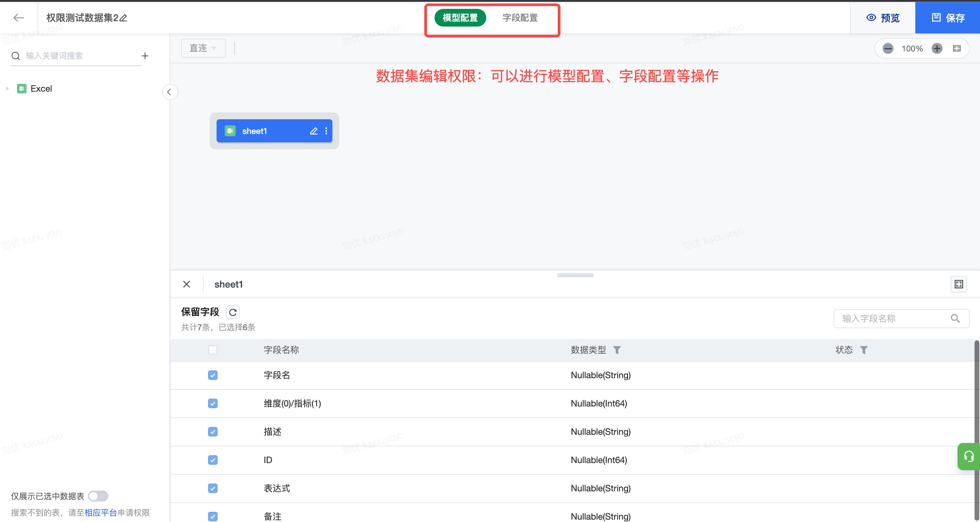The image size is (980, 522).
Task: Zoom out the canvas with minus icon
Action: (888, 48)
